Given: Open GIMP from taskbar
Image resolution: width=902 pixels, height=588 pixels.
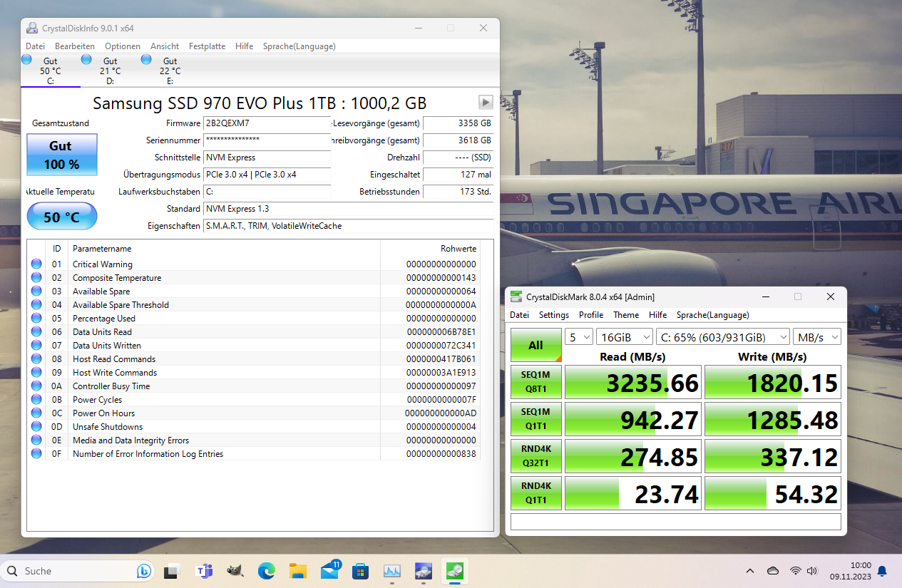Looking at the screenshot, I should point(235,571).
